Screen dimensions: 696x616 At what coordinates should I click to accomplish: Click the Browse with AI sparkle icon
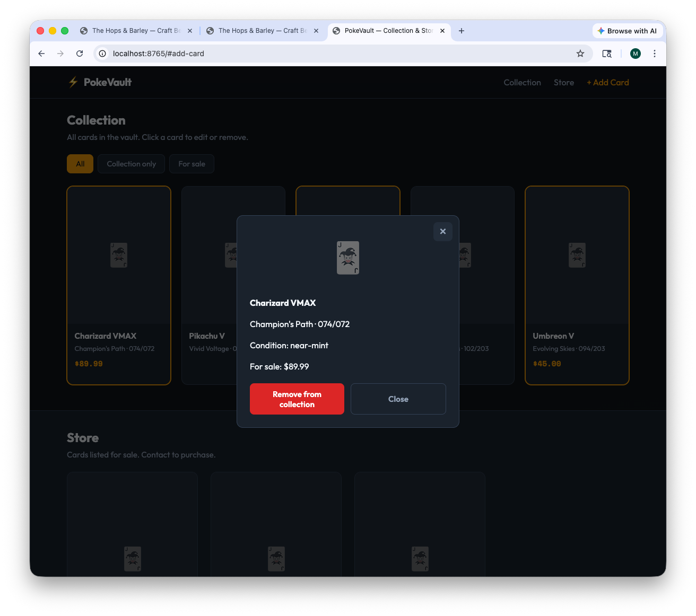pos(601,31)
